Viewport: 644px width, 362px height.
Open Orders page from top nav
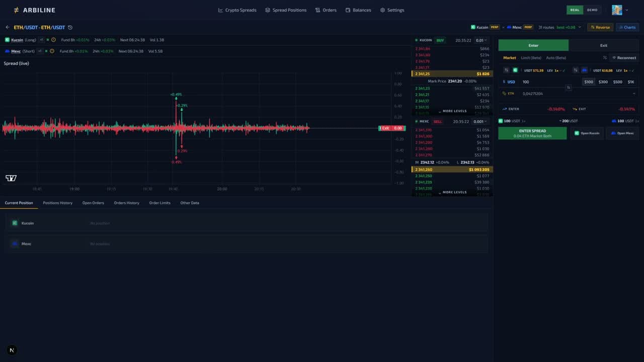coord(326,10)
